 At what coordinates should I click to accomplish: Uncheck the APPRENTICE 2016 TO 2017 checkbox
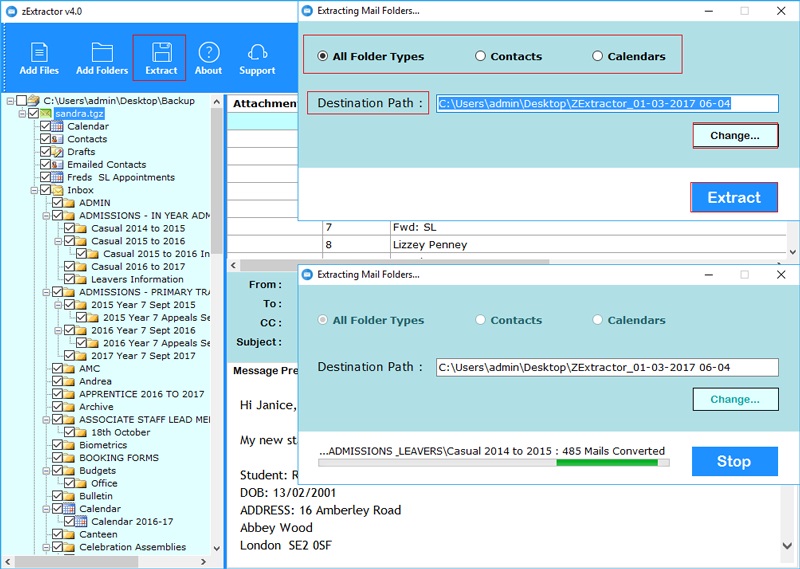[x=57, y=394]
